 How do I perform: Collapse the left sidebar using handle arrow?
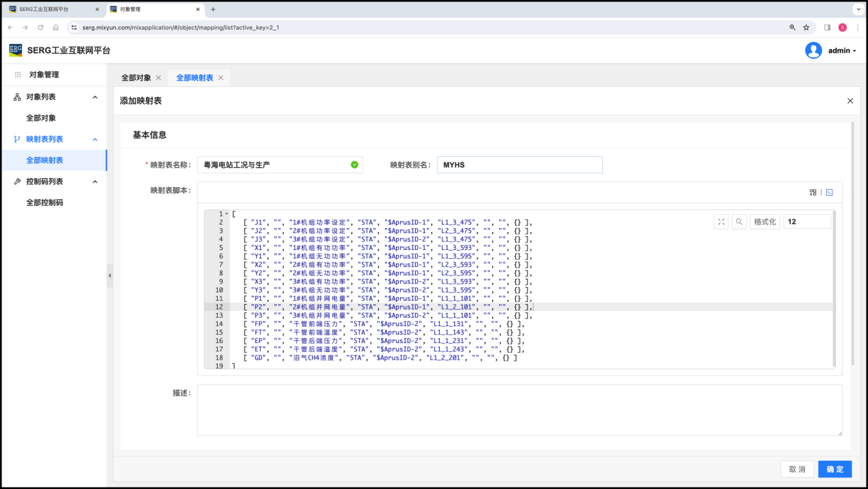(x=110, y=275)
